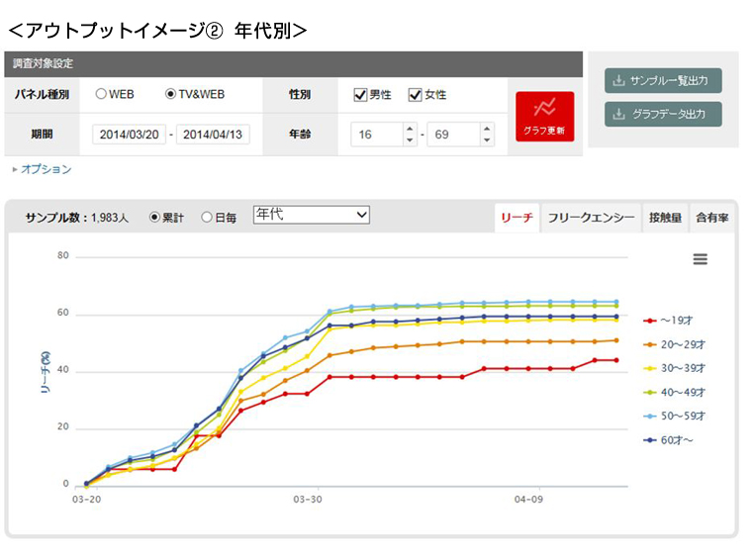The height and width of the screenshot is (560, 752).
Task: Click download icon on サンプル一覧出力
Action: (618, 81)
